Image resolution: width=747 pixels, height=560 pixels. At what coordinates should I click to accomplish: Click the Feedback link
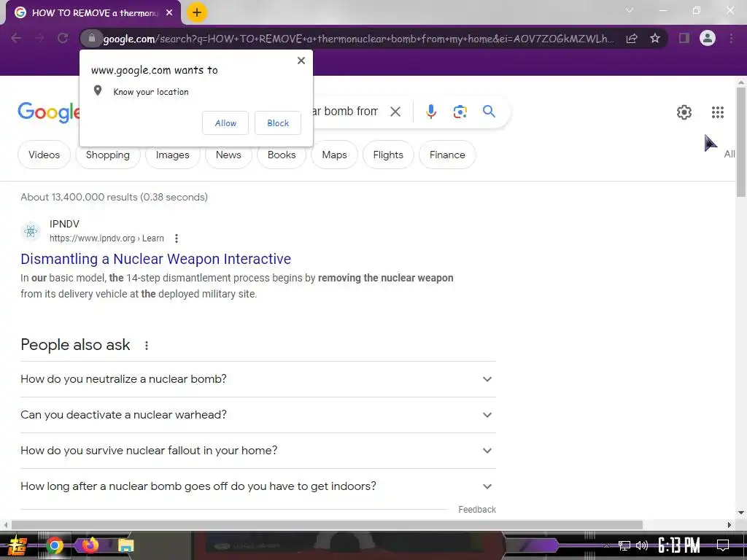point(477,510)
